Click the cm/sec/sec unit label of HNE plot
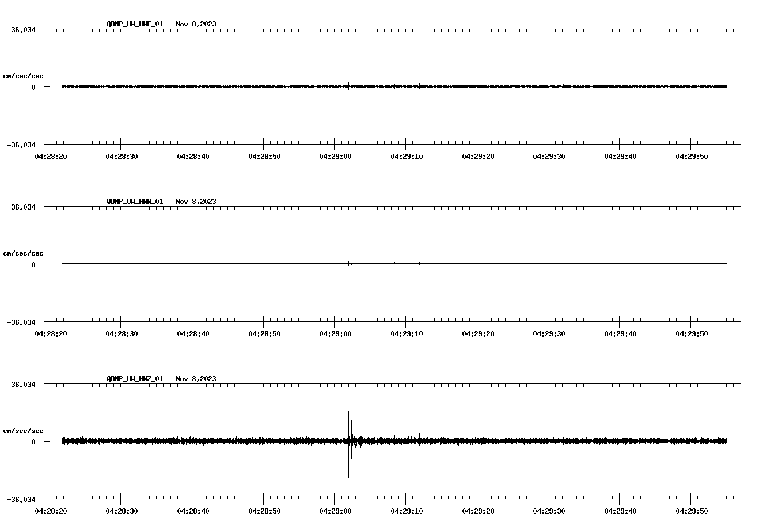 pos(23,76)
